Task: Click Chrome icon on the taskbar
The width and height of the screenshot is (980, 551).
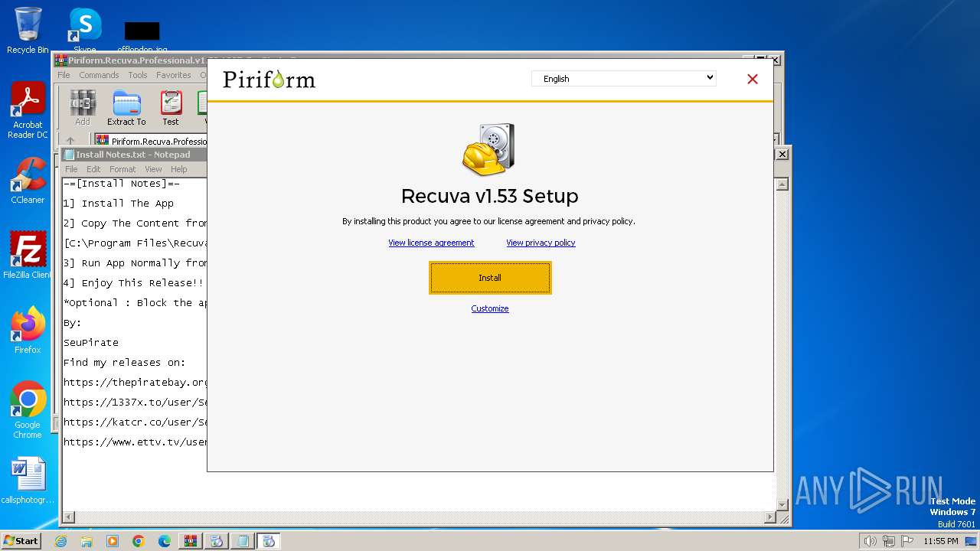Action: click(x=139, y=541)
